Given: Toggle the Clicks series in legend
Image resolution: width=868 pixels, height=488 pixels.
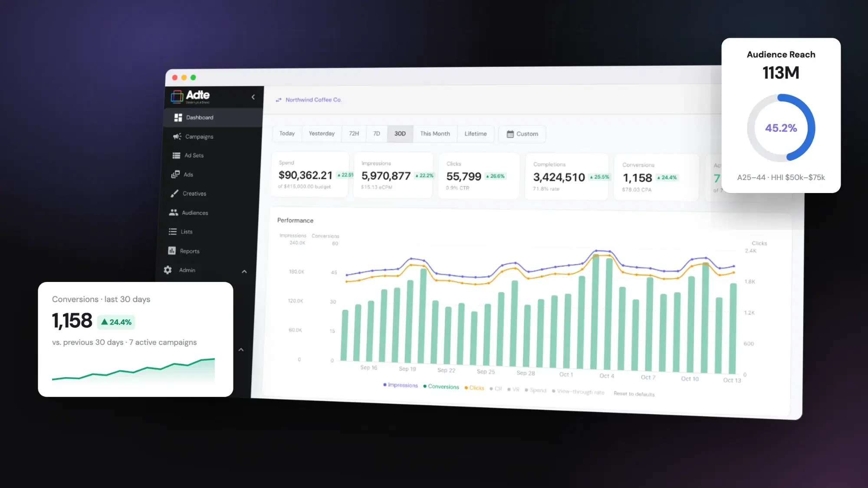Looking at the screenshot, I should (x=474, y=388).
